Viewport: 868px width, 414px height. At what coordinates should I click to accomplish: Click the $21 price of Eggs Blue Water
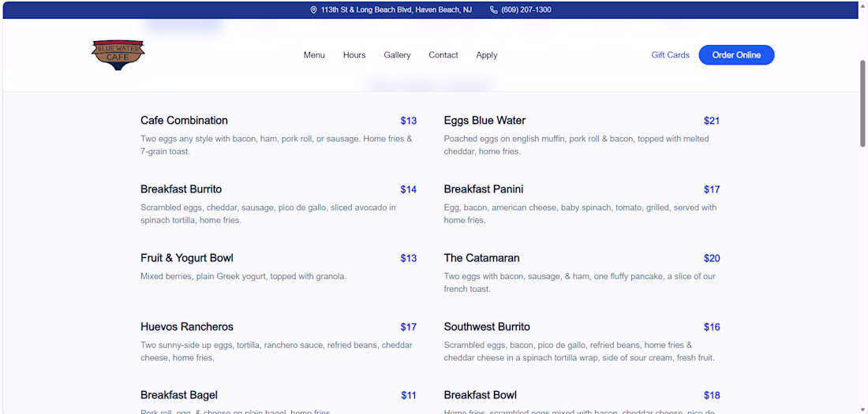pyautogui.click(x=711, y=121)
